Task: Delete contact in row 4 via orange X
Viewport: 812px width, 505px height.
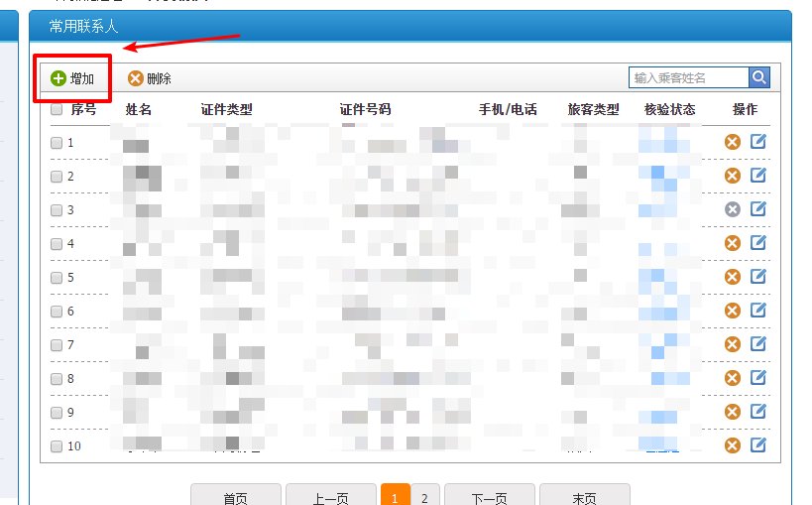Action: tap(733, 243)
